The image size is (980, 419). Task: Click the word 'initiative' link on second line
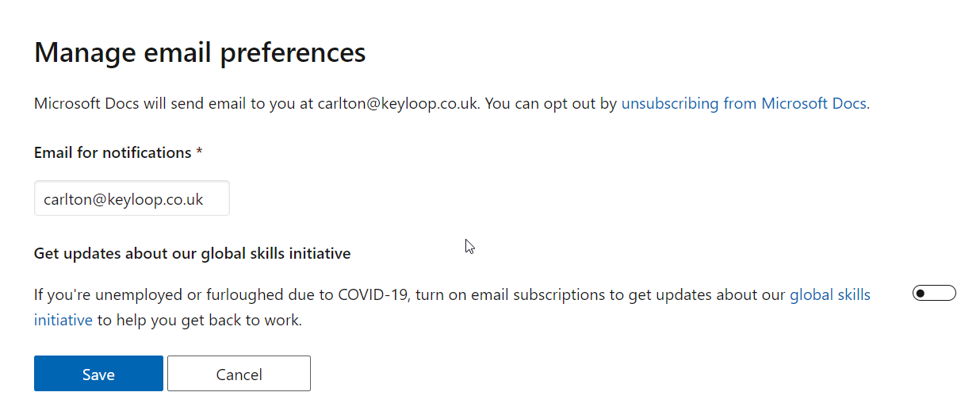[x=63, y=321]
